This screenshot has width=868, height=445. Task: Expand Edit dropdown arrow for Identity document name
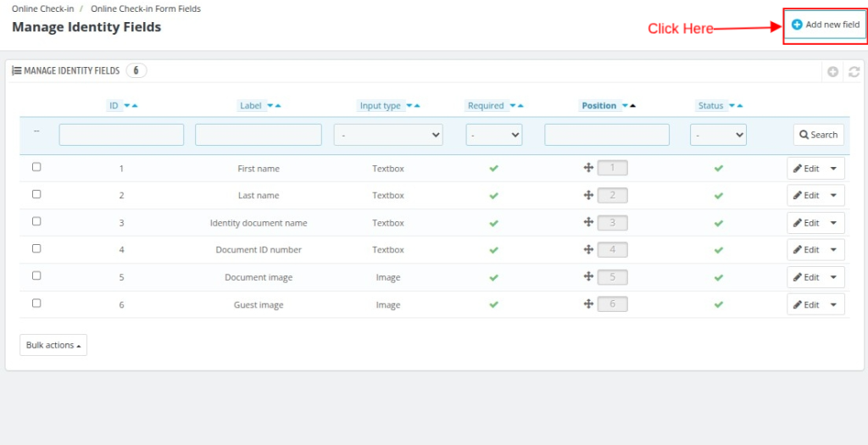pos(834,222)
